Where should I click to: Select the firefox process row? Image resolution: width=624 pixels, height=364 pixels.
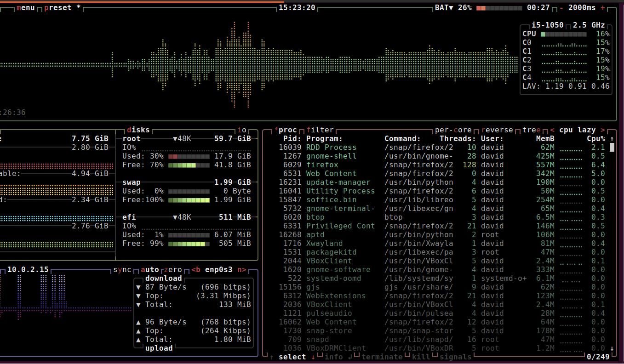(x=323, y=165)
